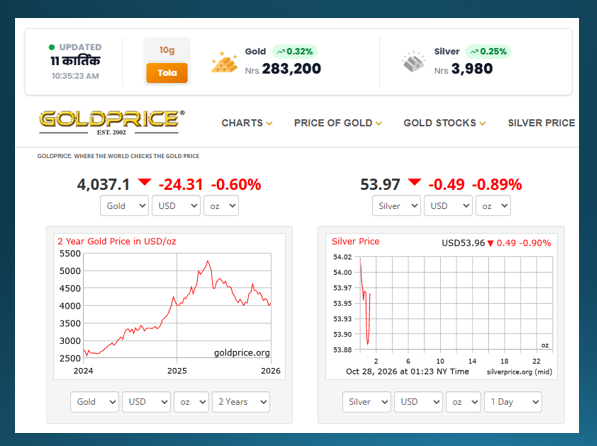Click 'Oct 28, 2026 at 01:23 NY Time'
This screenshot has width=597, height=446.
pos(407,371)
